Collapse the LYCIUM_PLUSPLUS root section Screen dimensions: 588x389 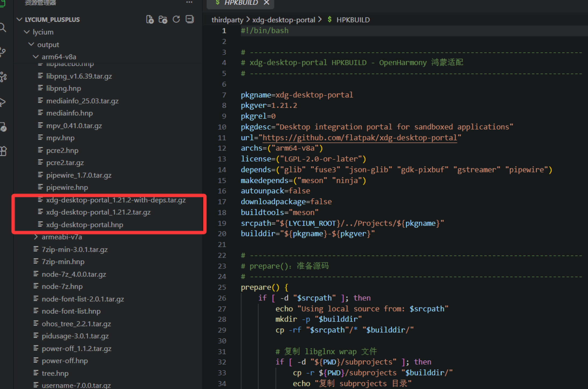click(x=19, y=19)
